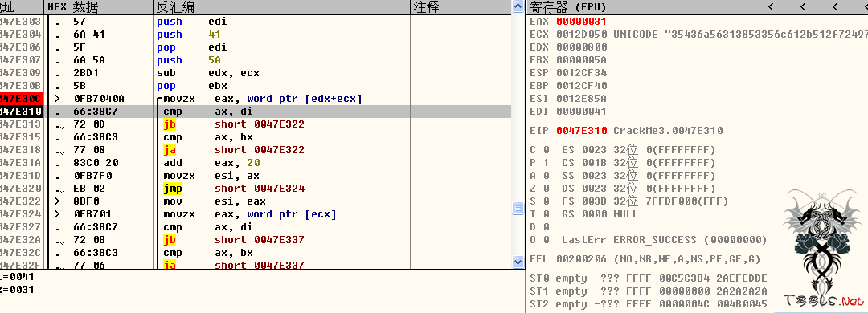This screenshot has width=868, height=313.
Task: Click the disassembly scrollbar up arrow
Action: (518, 6)
